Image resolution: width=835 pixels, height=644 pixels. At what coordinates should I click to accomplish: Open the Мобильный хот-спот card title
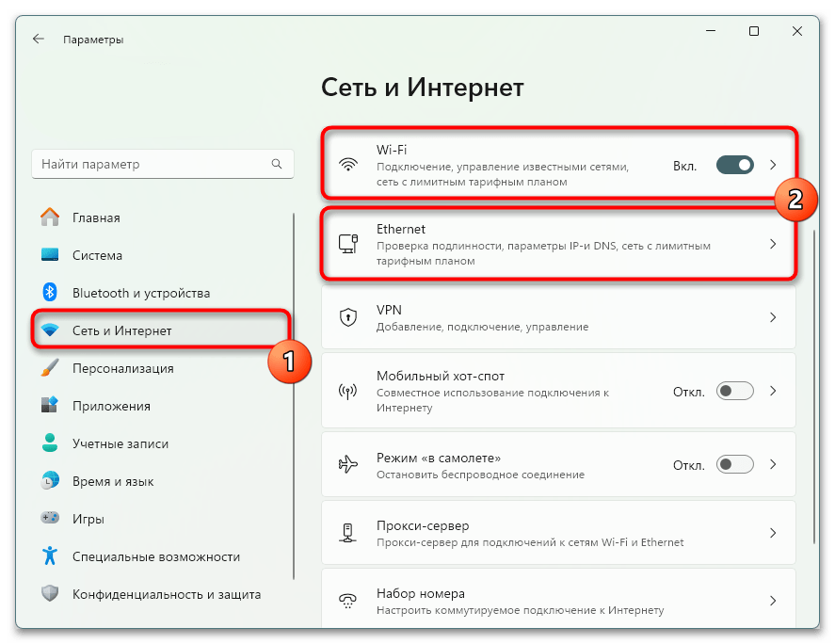tap(440, 376)
